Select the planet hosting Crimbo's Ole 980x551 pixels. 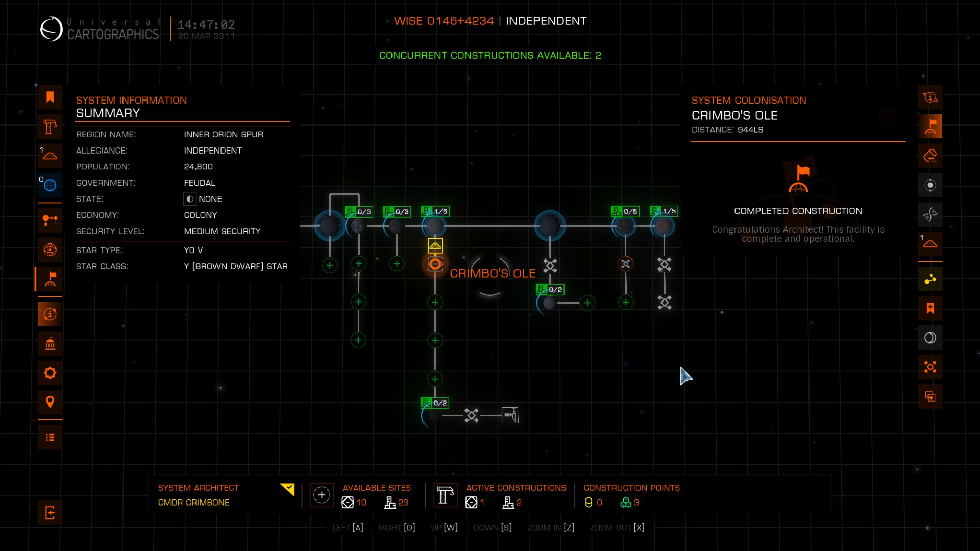pyautogui.click(x=435, y=226)
